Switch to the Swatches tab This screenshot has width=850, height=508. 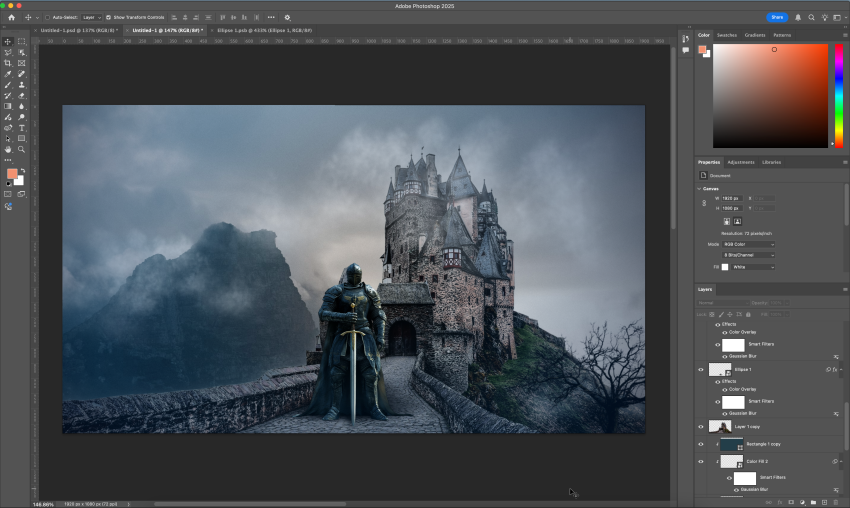tap(726, 35)
